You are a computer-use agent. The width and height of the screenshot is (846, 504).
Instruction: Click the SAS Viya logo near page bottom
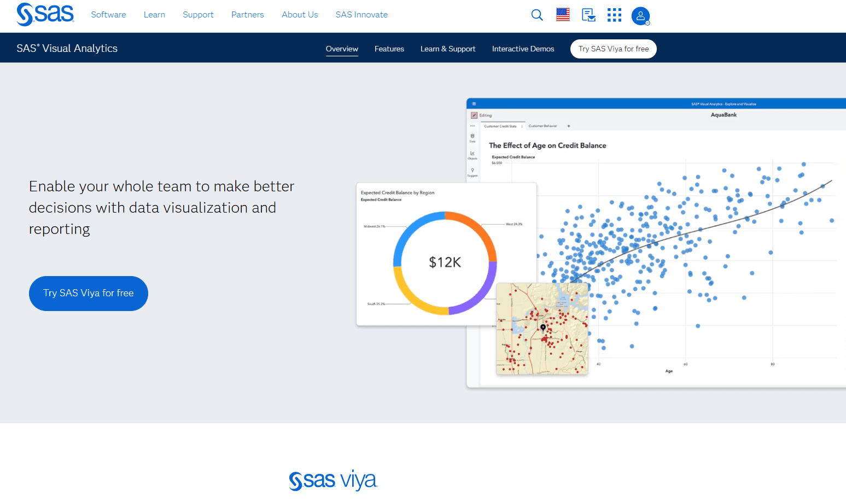[333, 480]
